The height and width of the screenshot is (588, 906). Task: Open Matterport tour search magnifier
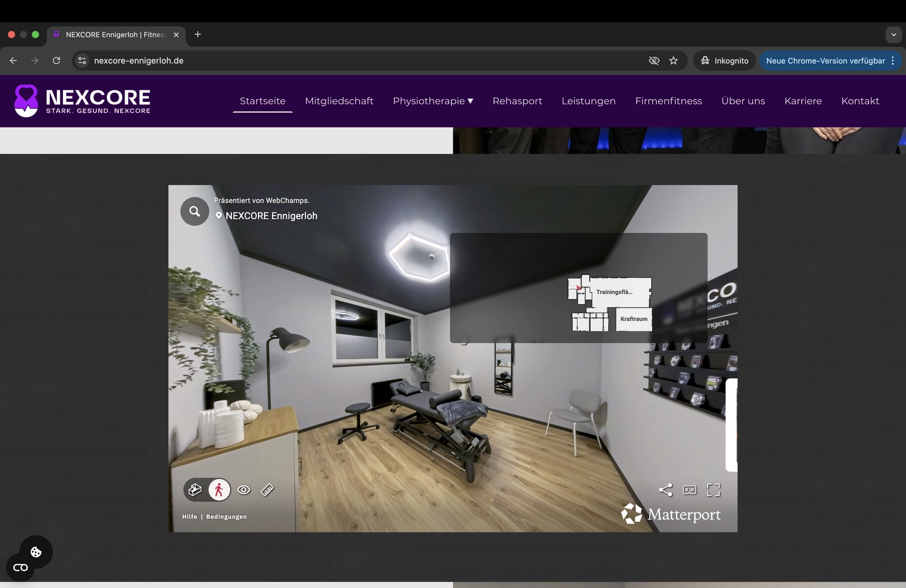(194, 211)
